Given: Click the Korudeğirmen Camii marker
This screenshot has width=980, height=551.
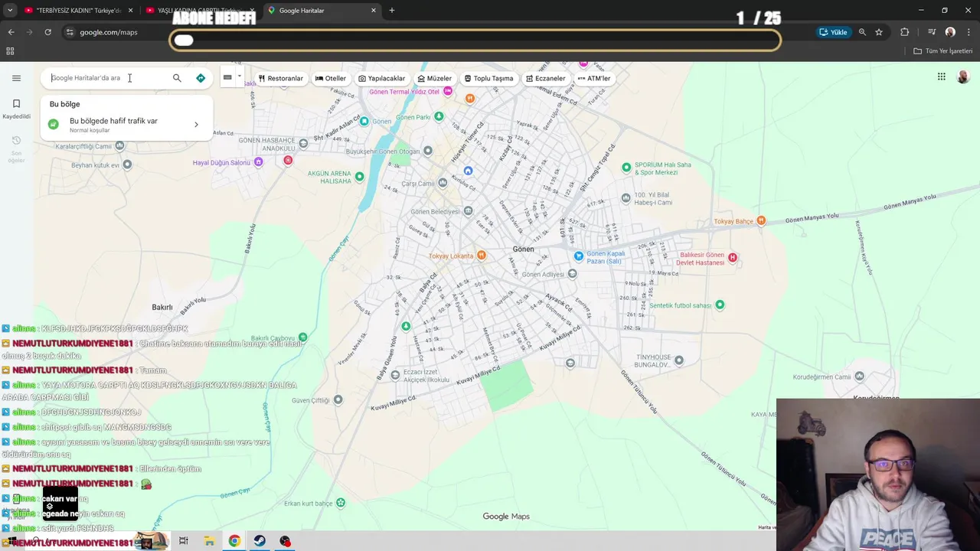Looking at the screenshot, I should pos(859,376).
